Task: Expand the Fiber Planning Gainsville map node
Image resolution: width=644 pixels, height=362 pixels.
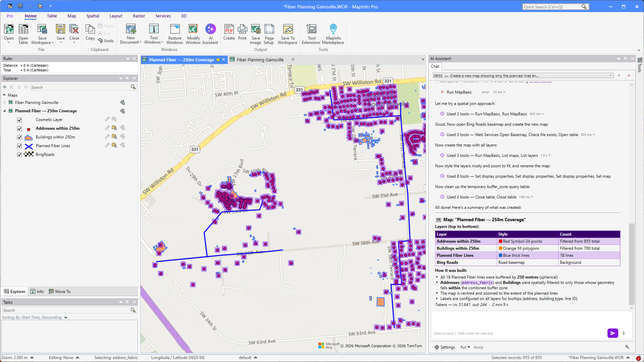Action: [x=5, y=103]
